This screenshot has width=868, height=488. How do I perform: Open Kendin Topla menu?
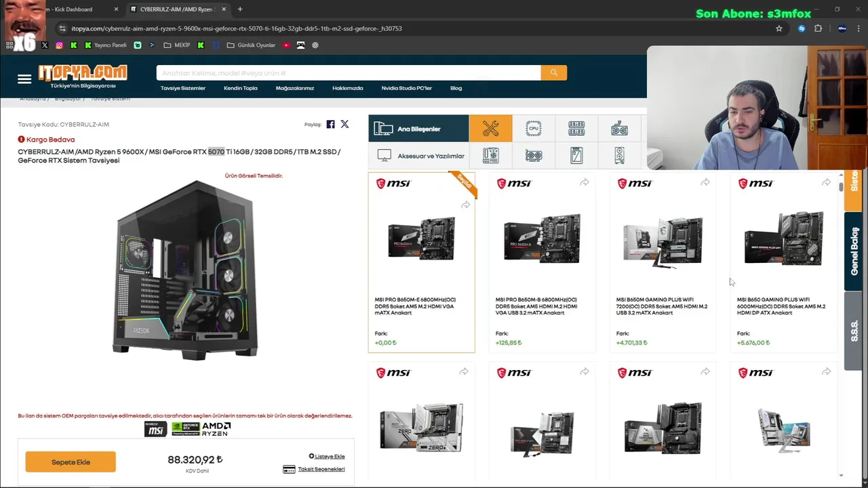(x=241, y=88)
